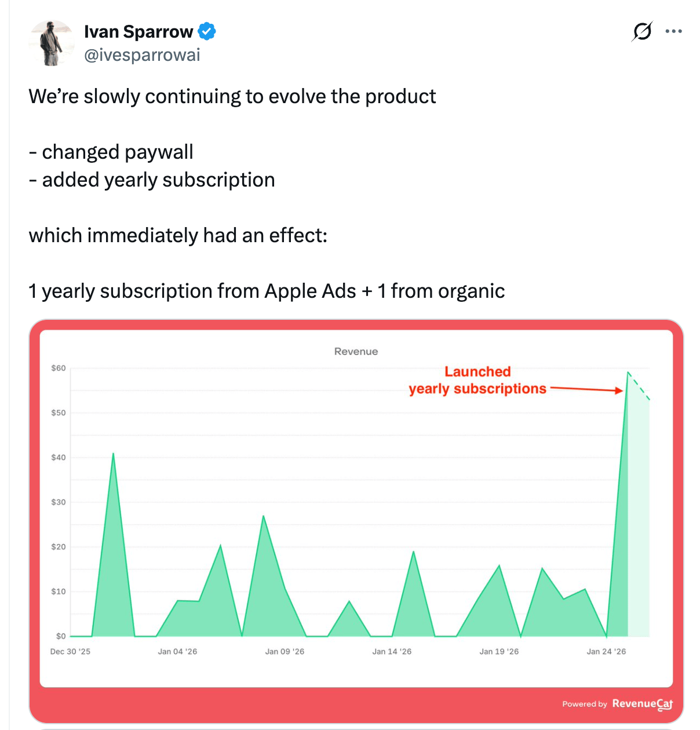Select the Jan 24 '26 date label
Screen dimensions: 700x730
606,651
